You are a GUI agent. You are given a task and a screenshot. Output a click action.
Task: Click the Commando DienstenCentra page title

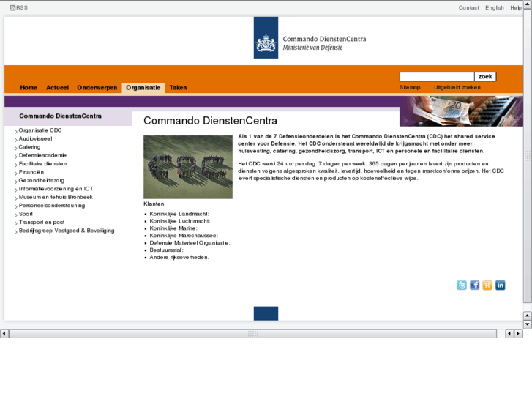210,121
